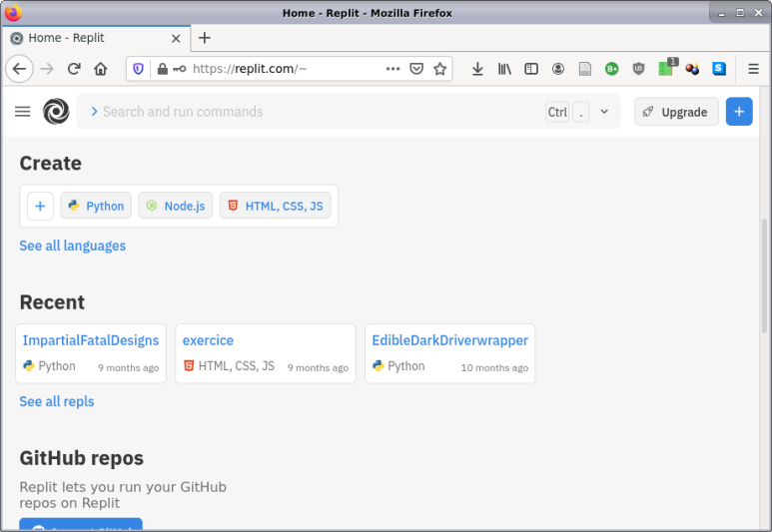The image size is (772, 532).
Task: Expand the command bar dropdown chevron
Action: click(604, 112)
